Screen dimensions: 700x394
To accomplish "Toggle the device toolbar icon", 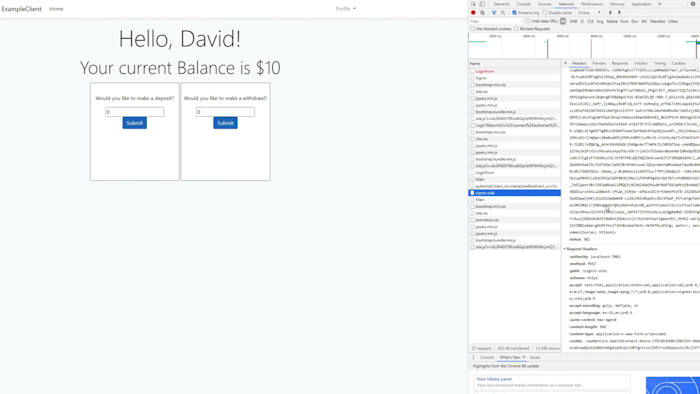I will pyautogui.click(x=482, y=4).
